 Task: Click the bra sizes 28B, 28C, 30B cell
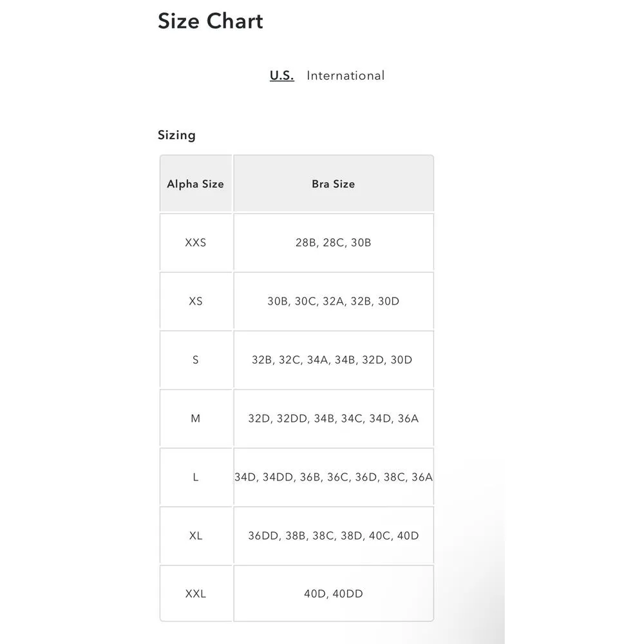pos(333,243)
